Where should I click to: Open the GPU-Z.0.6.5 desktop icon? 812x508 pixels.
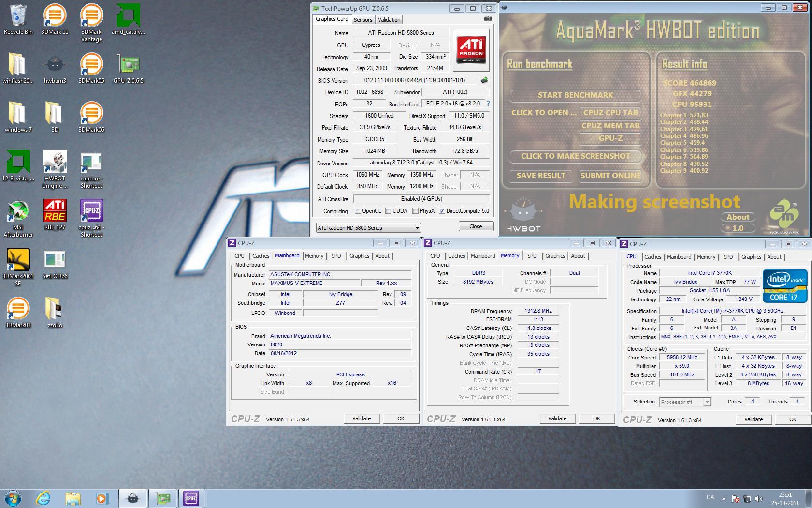click(x=128, y=68)
